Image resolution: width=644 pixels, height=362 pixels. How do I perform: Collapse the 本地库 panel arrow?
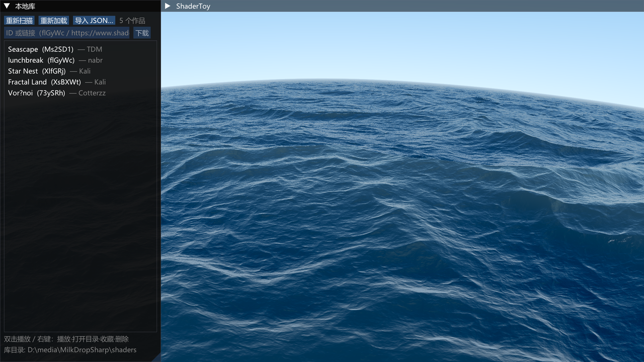(x=7, y=6)
